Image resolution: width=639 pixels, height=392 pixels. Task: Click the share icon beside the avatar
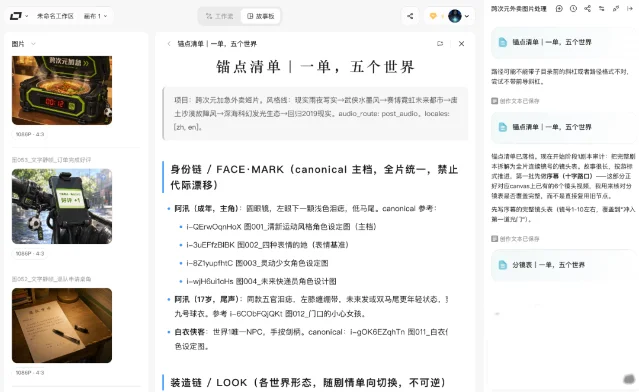point(410,16)
